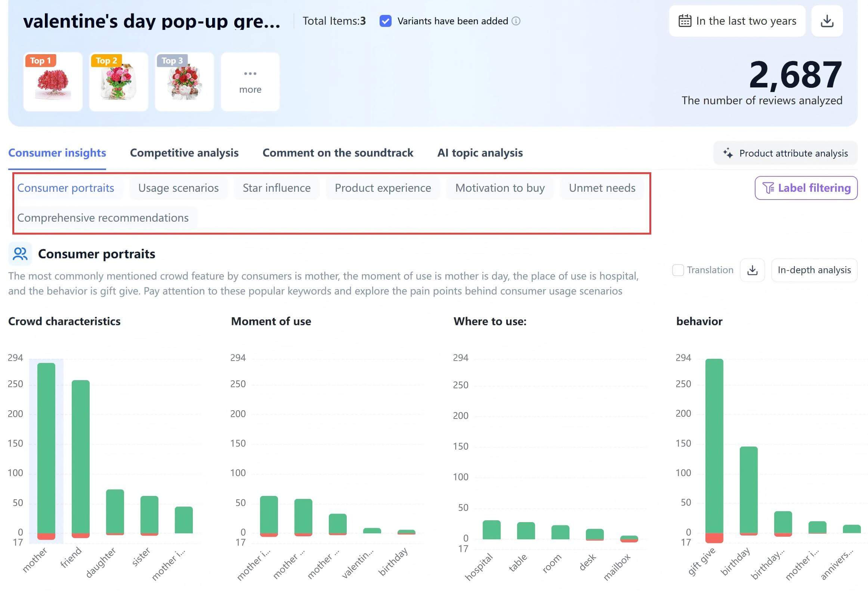Switch to Competitive analysis tab
Image resolution: width=868 pixels, height=592 pixels.
click(184, 153)
